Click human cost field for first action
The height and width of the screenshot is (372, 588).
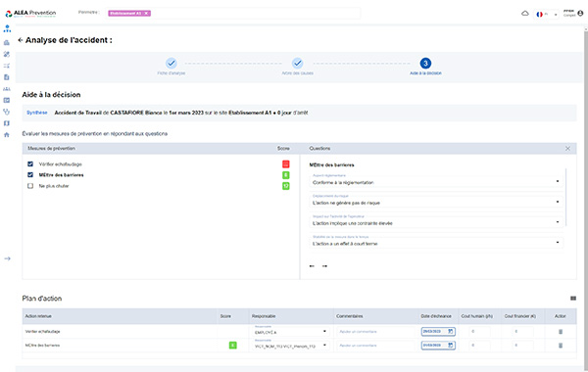(x=479, y=332)
